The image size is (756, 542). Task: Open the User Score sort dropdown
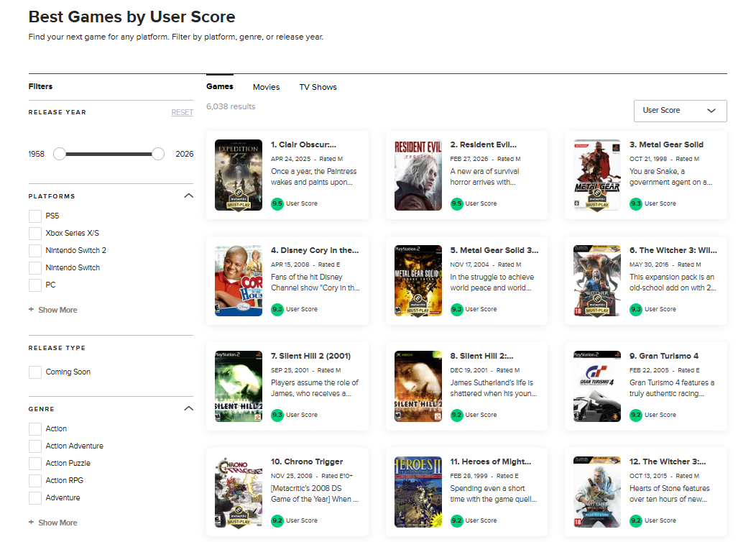click(x=680, y=111)
